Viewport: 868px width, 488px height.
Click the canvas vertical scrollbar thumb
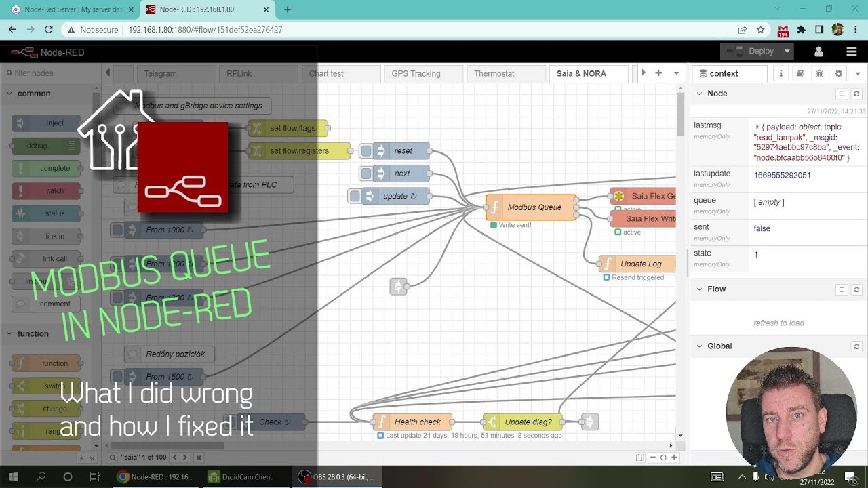(680, 113)
